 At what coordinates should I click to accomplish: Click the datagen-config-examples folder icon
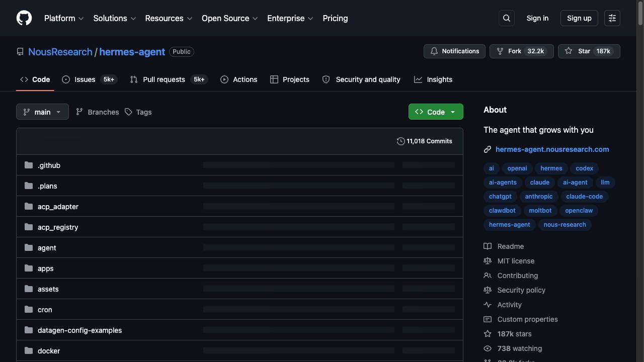click(x=29, y=330)
